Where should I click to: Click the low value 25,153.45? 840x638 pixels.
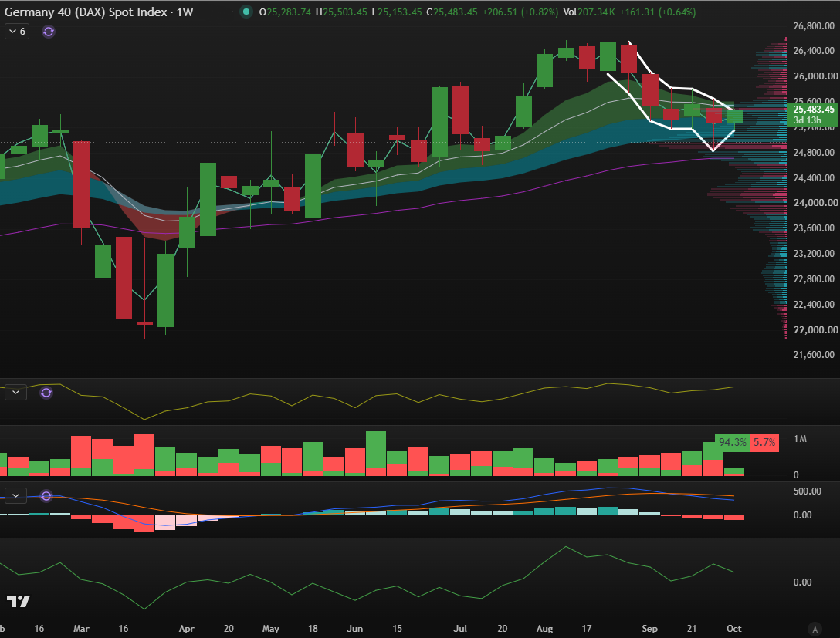[400, 12]
